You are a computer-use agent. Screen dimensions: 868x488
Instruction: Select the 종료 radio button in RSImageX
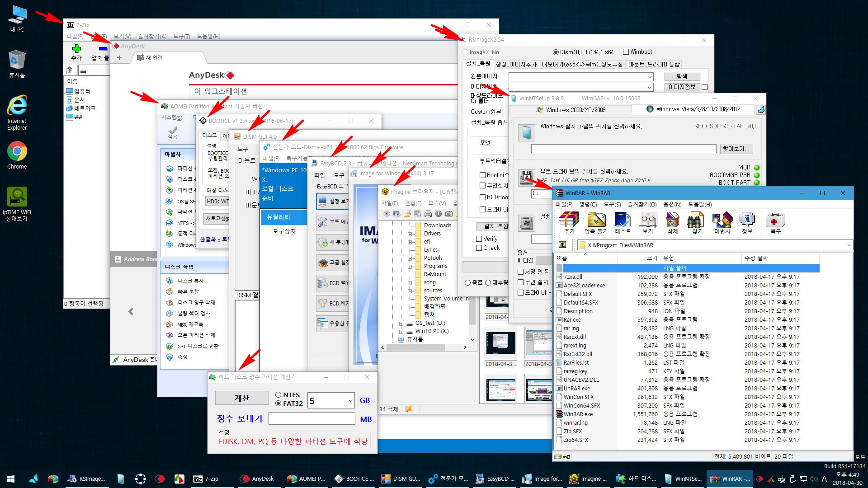point(467,282)
